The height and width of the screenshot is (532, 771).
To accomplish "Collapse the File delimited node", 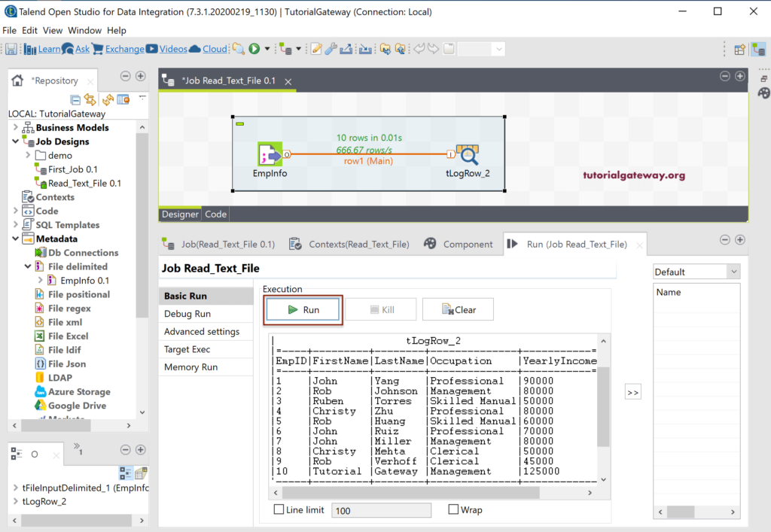I will 28,266.
